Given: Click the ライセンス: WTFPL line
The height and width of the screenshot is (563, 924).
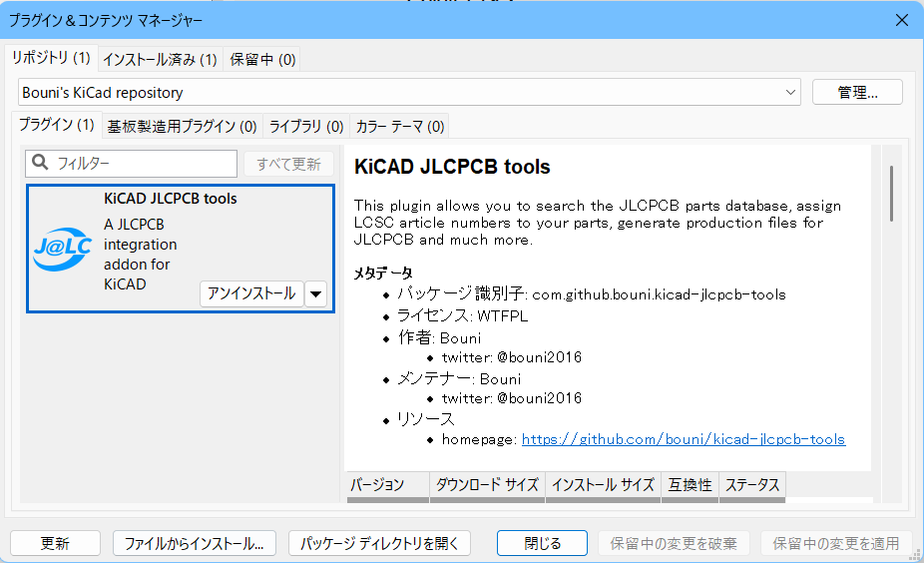Looking at the screenshot, I should pos(462,316).
